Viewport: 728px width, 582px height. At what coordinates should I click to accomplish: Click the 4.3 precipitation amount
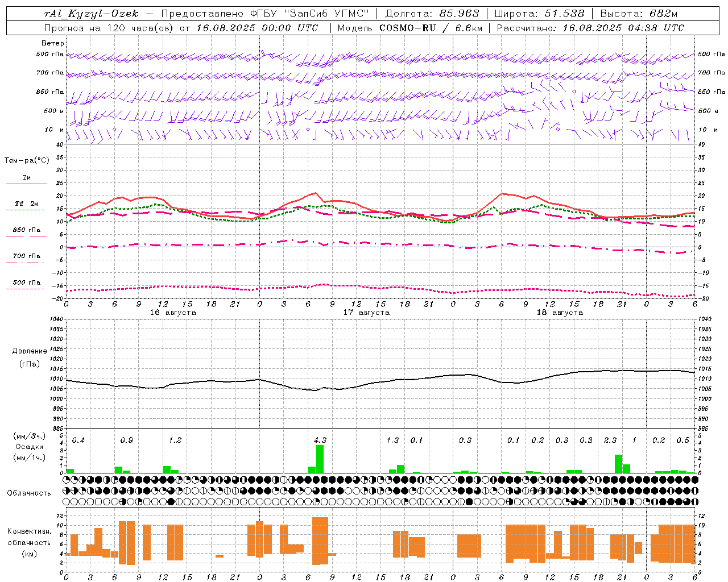(320, 440)
